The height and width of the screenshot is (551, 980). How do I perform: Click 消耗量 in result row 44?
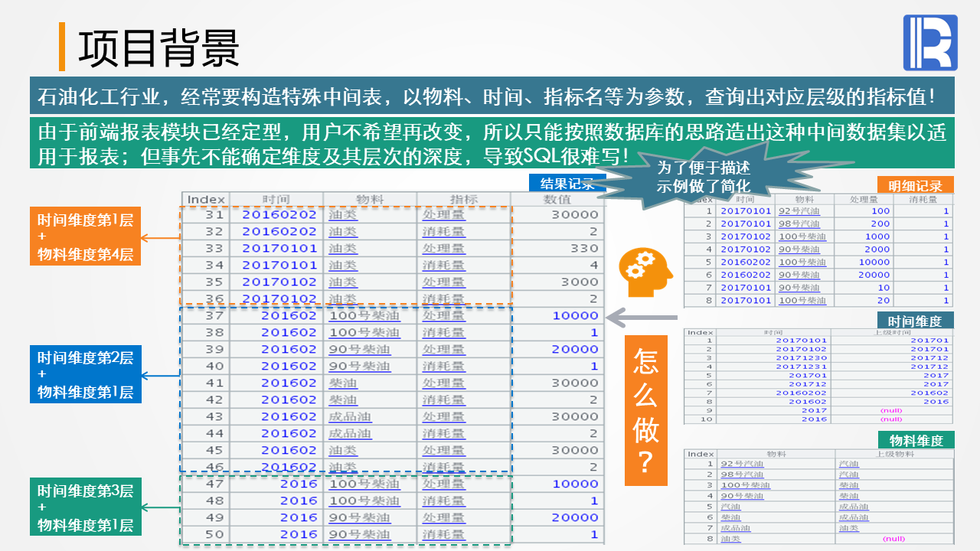coord(443,434)
